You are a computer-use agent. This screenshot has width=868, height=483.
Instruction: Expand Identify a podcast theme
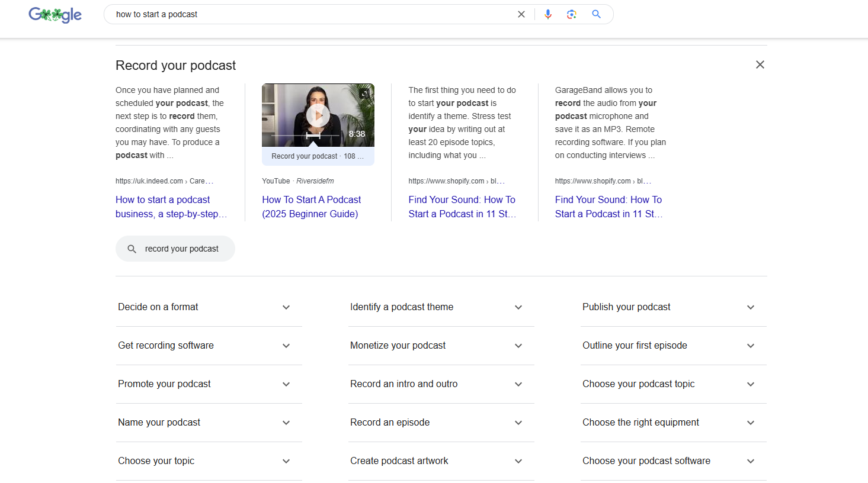[x=441, y=307]
